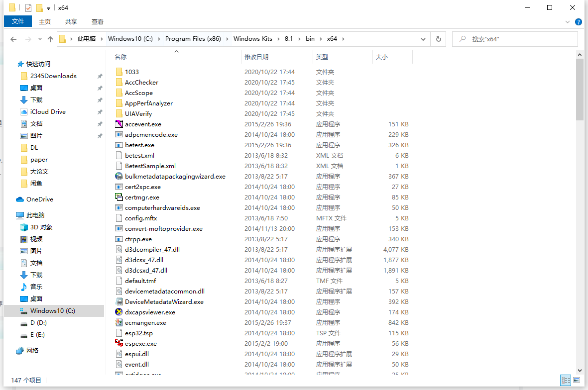Open the 文件 menu

tap(17, 21)
